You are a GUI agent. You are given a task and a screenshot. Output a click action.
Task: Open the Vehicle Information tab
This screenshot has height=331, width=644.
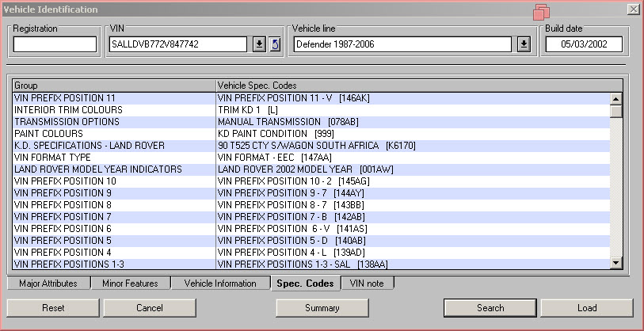click(x=220, y=283)
